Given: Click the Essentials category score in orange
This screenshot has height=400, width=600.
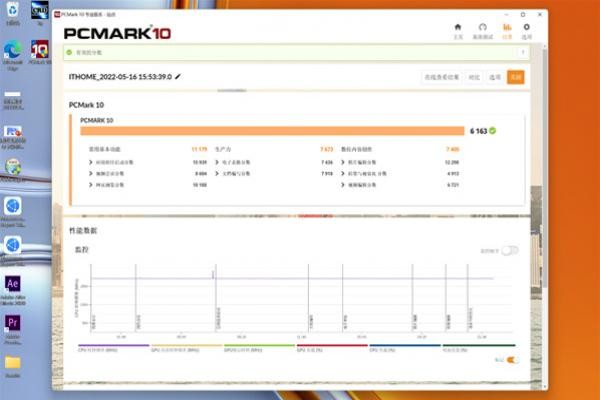Looking at the screenshot, I should coord(199,149).
